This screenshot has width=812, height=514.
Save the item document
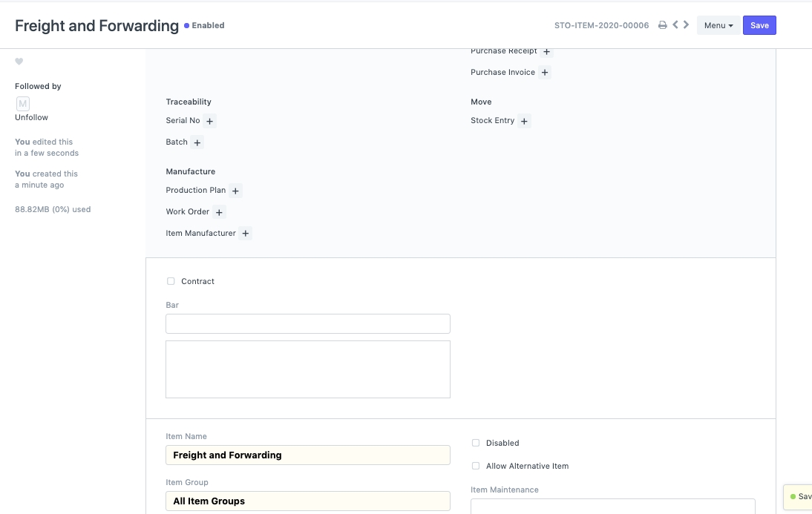[759, 25]
